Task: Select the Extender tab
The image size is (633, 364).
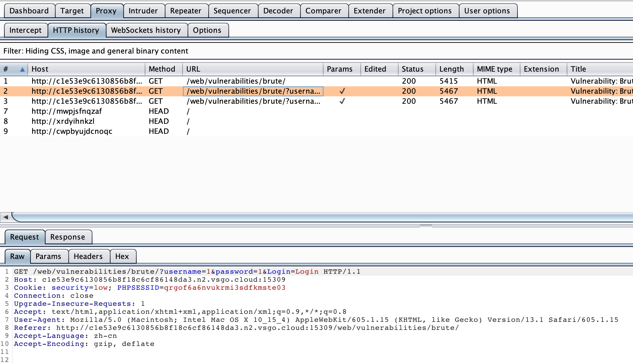Action: [370, 11]
